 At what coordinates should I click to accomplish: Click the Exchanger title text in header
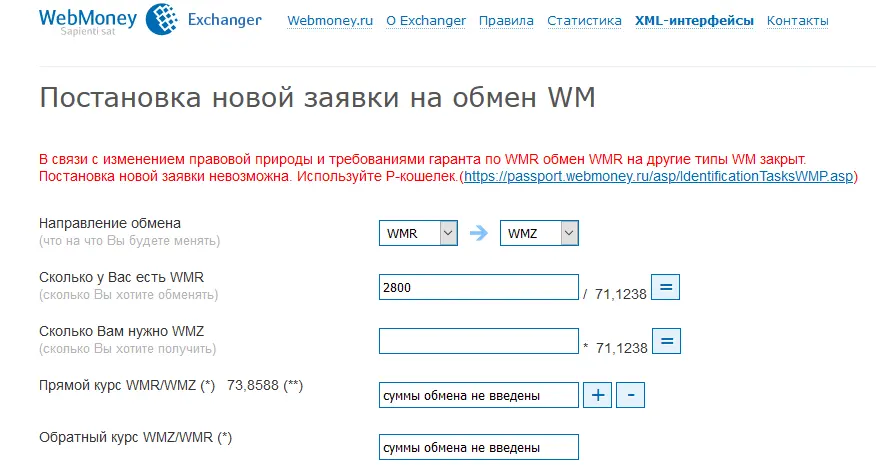225,20
